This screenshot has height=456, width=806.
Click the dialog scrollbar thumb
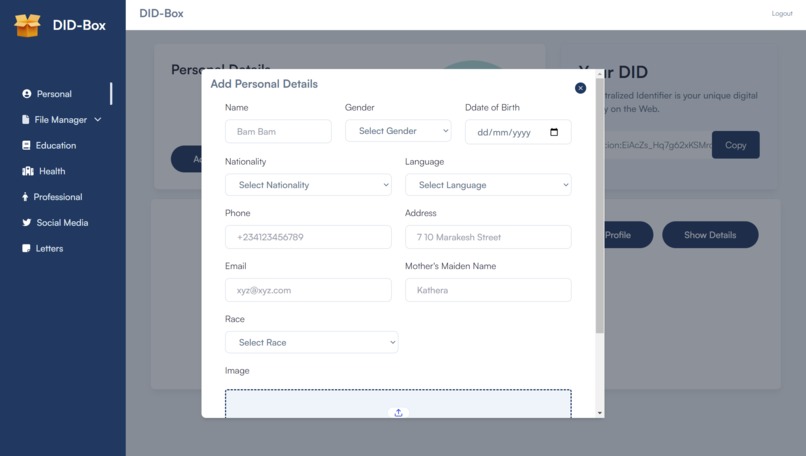click(599, 206)
